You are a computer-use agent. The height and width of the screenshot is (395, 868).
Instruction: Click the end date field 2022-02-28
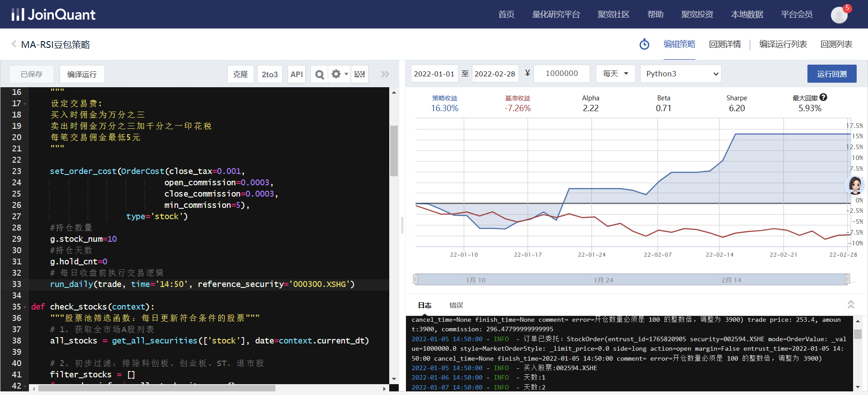495,74
